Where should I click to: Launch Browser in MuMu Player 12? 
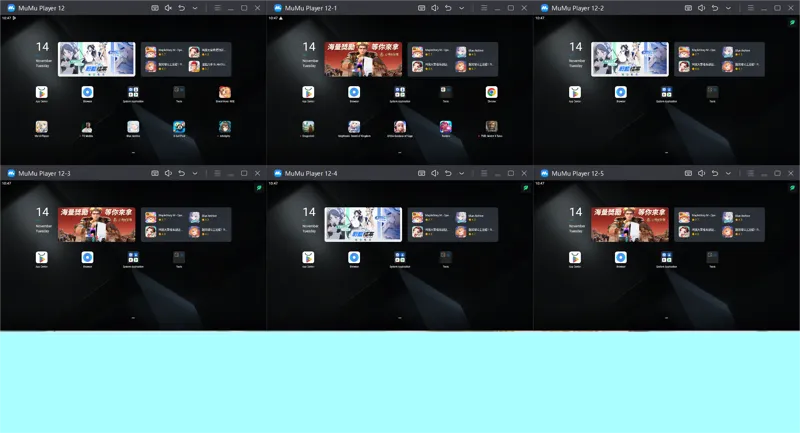(87, 92)
